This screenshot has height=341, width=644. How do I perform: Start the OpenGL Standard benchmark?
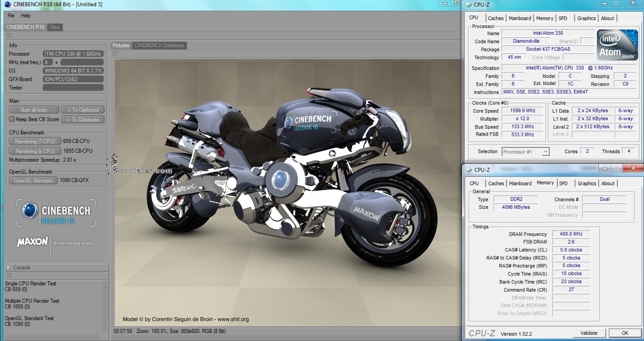(33, 181)
